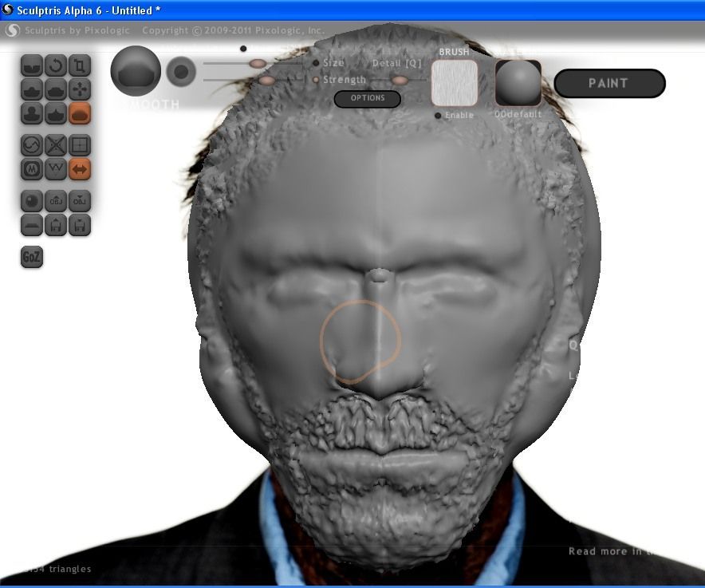Screen dimensions: 705x588
Task: Click the 00default material sphere
Action: tap(518, 83)
